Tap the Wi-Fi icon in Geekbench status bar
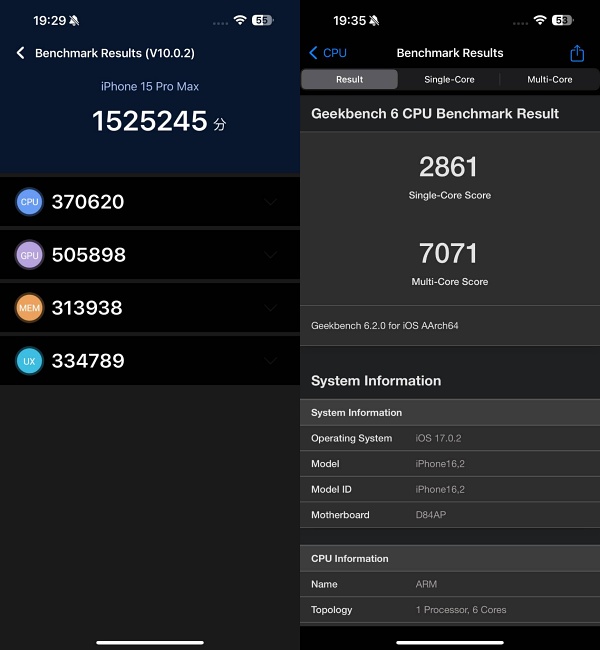 540,20
